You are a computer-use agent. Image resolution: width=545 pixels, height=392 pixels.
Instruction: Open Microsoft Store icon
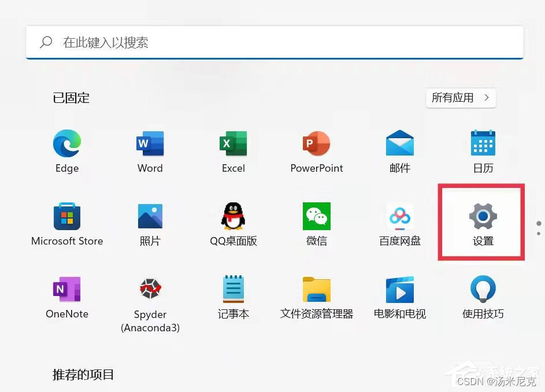tap(67, 216)
